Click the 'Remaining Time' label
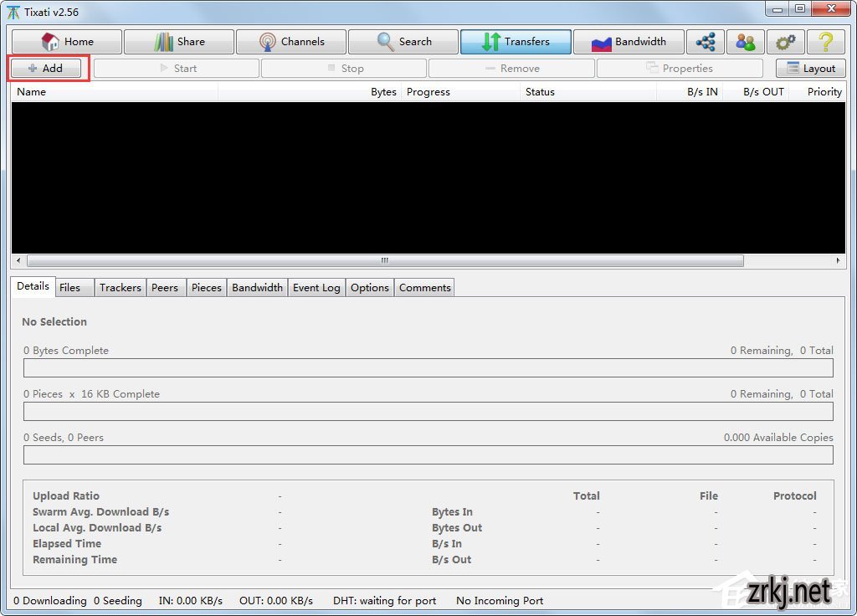Screen dimensions: 857x616 pyautogui.click(x=74, y=559)
